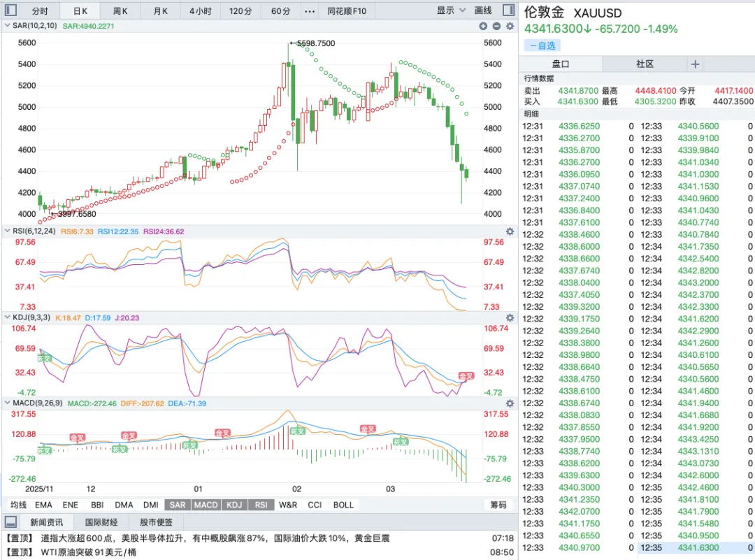755x560 pixels.
Task: Toggle the BOLL indicator on
Action: tap(343, 505)
